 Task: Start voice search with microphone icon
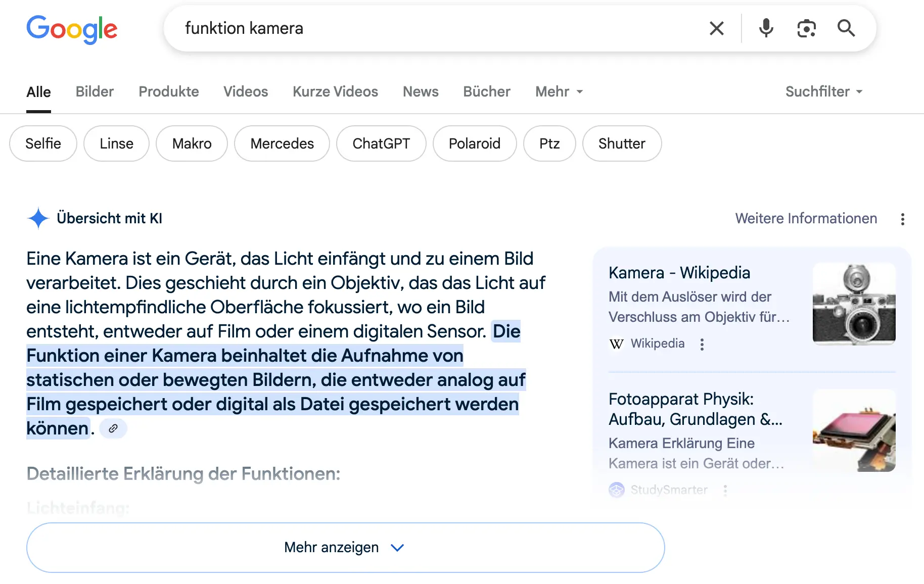(x=766, y=28)
